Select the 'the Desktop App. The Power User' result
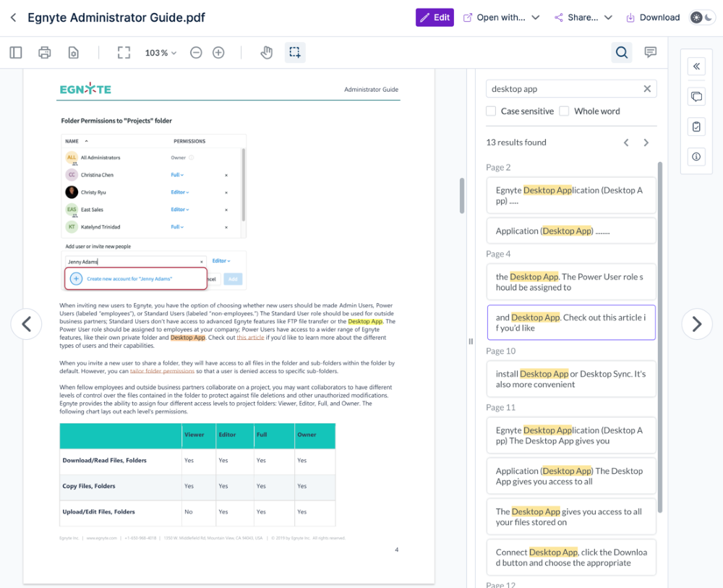Screen dimensions: 723x588 571,282
